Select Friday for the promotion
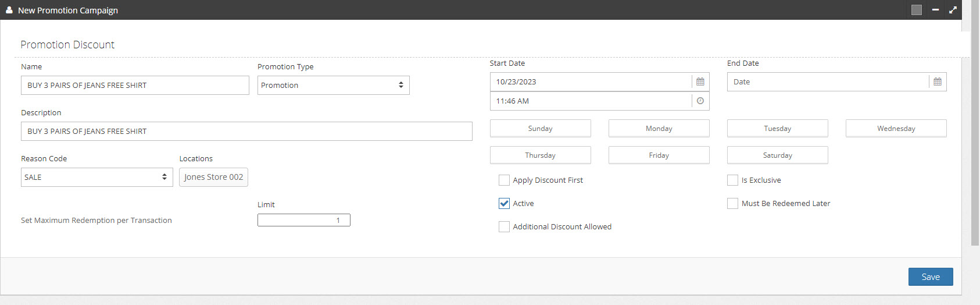Image resolution: width=980 pixels, height=305 pixels. pyautogui.click(x=659, y=155)
